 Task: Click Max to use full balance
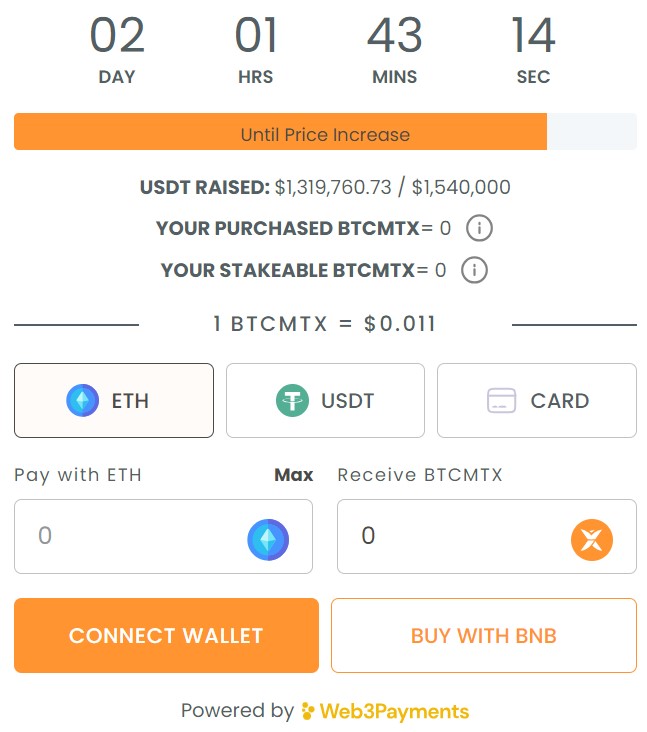294,475
